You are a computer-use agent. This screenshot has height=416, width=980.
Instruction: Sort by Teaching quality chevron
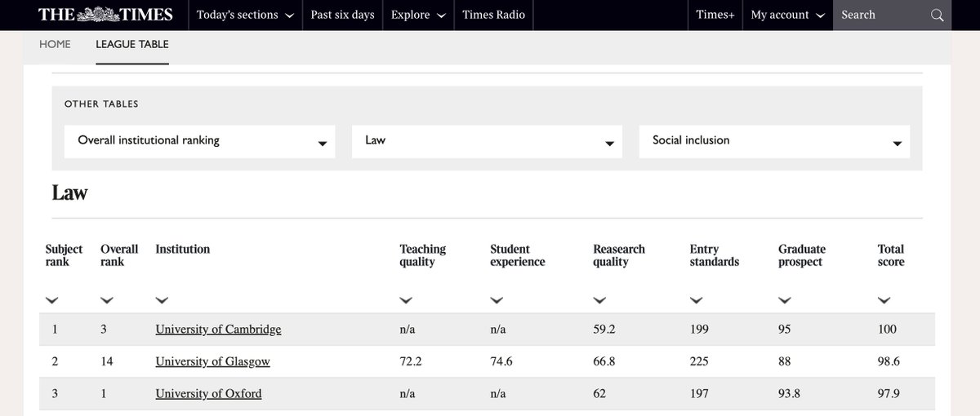pyautogui.click(x=406, y=300)
